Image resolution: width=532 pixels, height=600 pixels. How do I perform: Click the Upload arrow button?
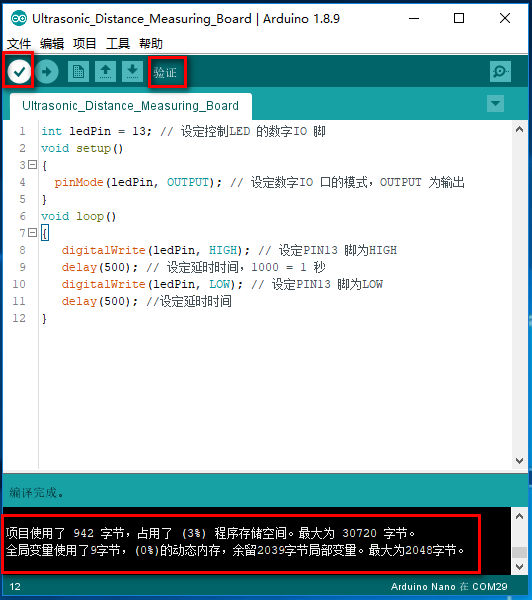(47, 71)
